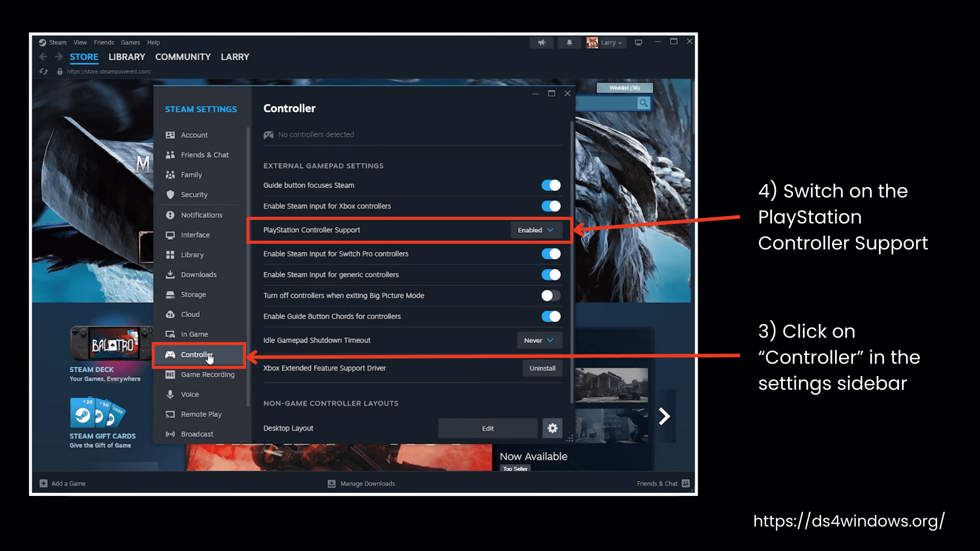This screenshot has height=551, width=980.
Task: Click the Steam announcements megaphone icon
Action: (x=542, y=42)
